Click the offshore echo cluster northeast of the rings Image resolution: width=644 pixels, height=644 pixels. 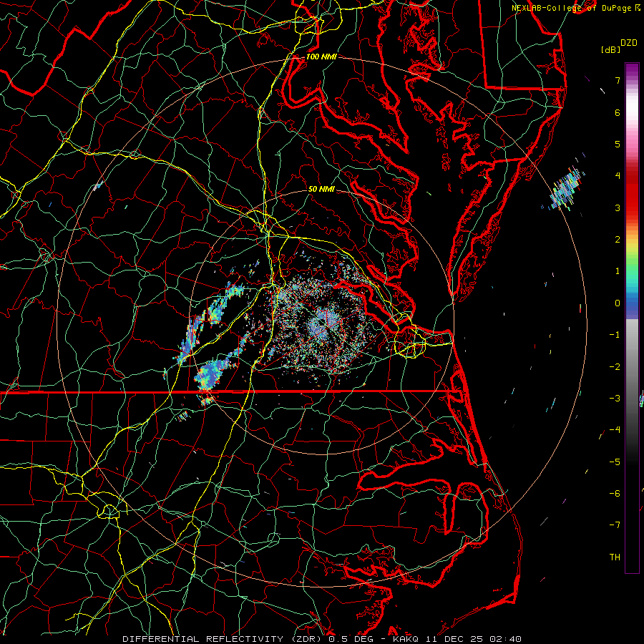(x=567, y=190)
